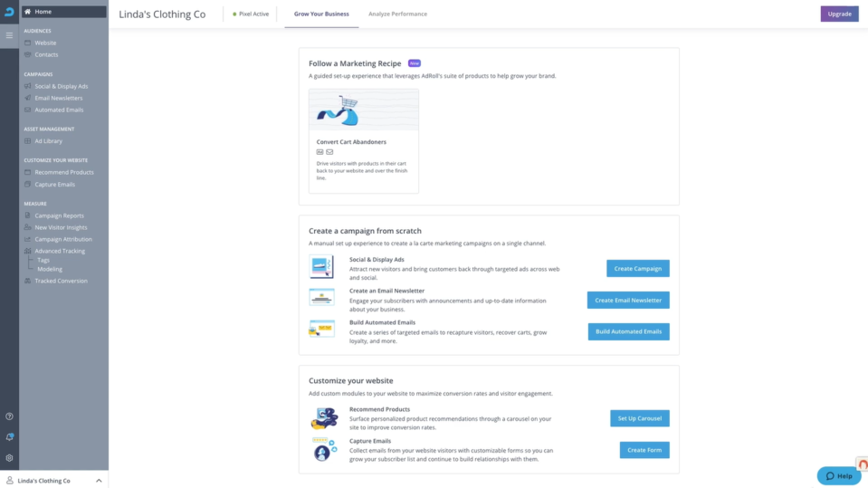This screenshot has height=488, width=868.
Task: Open Recommend Products in sidebar
Action: pyautogui.click(x=64, y=172)
